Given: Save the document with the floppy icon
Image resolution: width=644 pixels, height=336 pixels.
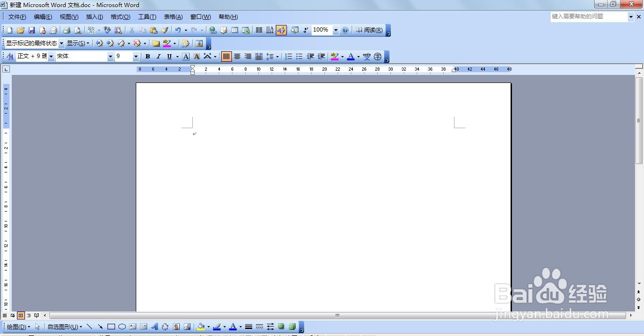Looking at the screenshot, I should [32, 30].
